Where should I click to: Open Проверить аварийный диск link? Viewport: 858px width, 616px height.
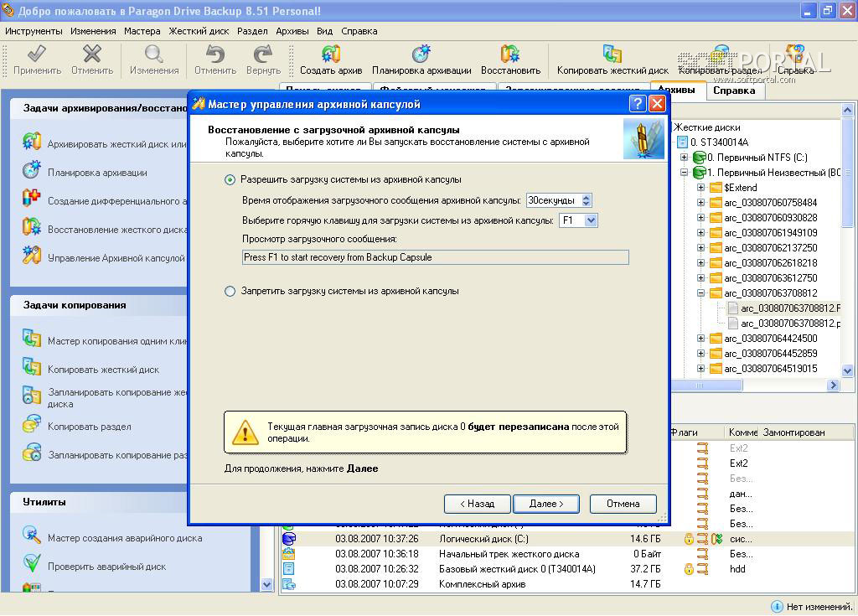tap(106, 567)
